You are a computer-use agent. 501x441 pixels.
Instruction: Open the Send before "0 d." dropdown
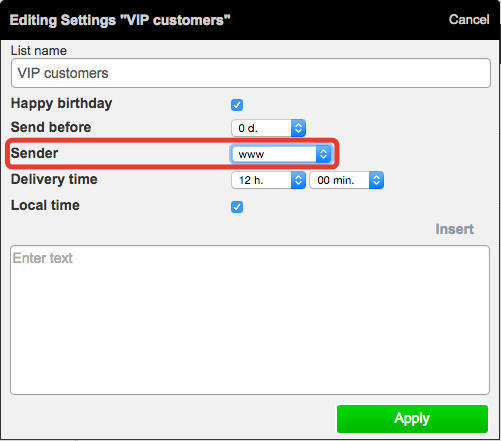pyautogui.click(x=268, y=128)
